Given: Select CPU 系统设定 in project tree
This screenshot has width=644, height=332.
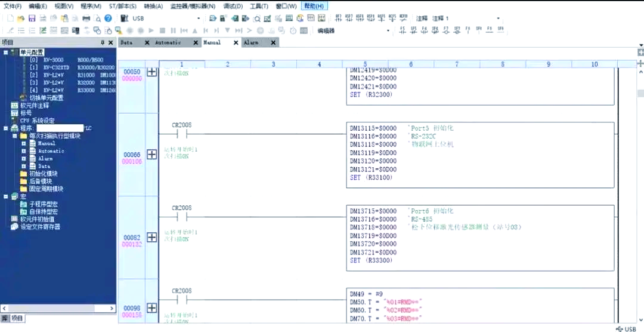Looking at the screenshot, I should tap(38, 121).
